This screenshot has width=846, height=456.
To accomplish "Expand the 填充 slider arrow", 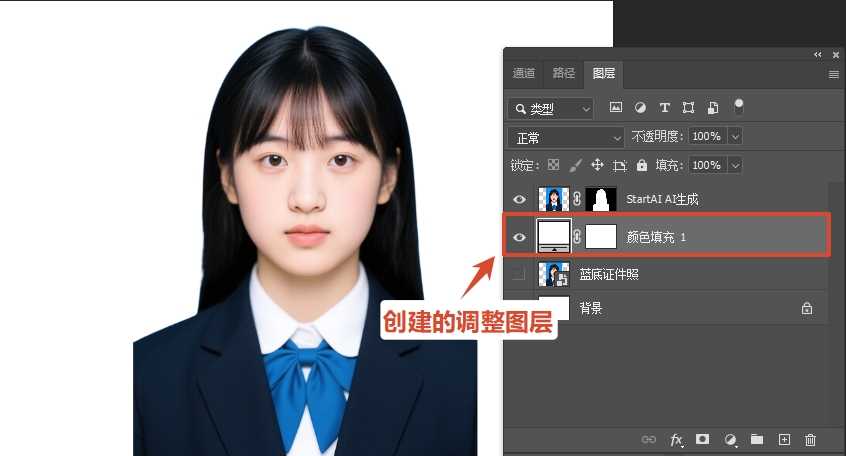I will coord(735,165).
